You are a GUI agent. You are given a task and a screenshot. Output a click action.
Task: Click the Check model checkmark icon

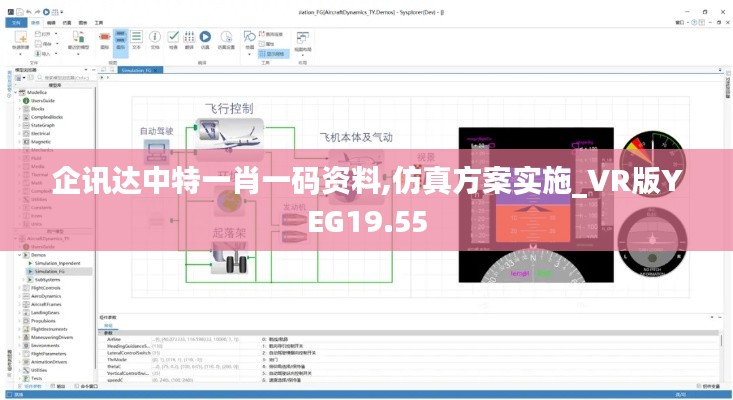[173, 37]
